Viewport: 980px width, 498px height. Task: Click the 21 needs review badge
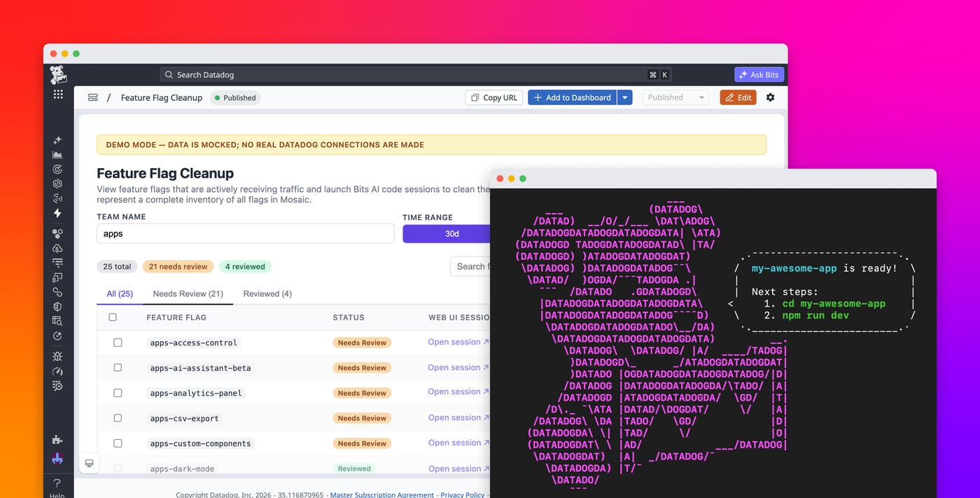pos(178,266)
